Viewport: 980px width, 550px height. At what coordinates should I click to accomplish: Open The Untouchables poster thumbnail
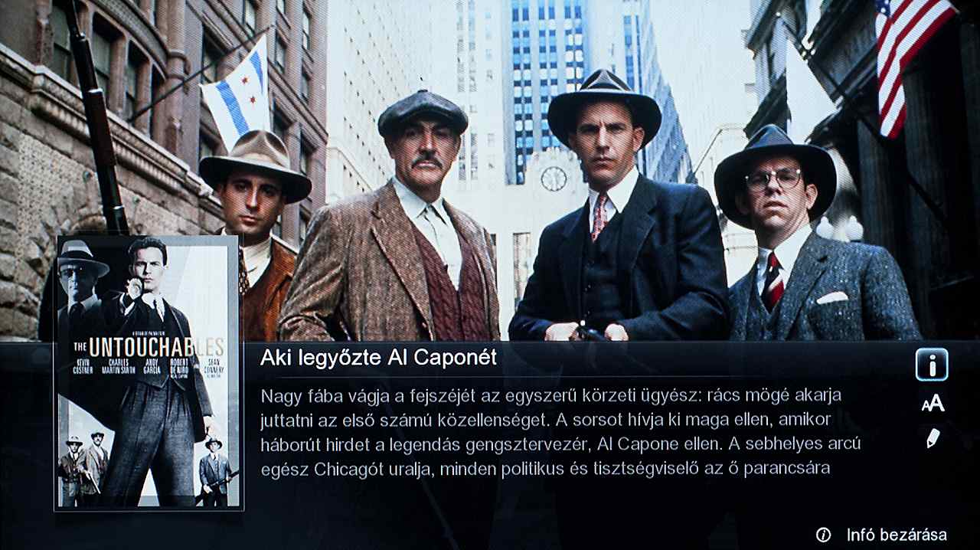tap(149, 372)
